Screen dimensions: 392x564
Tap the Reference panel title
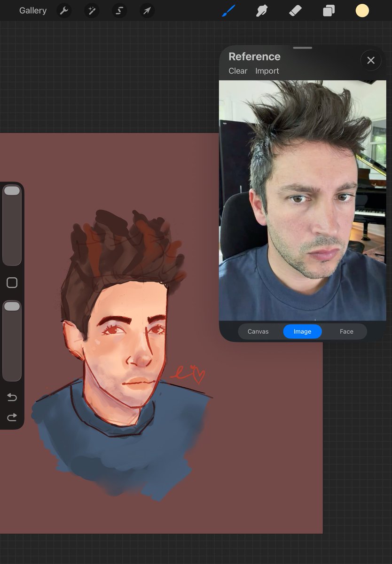pyautogui.click(x=254, y=56)
